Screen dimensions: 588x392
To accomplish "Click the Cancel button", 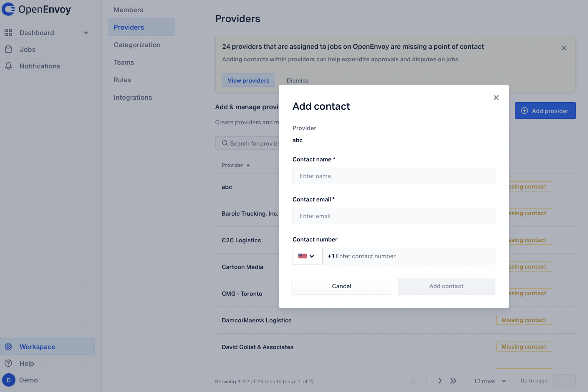I will click(342, 286).
